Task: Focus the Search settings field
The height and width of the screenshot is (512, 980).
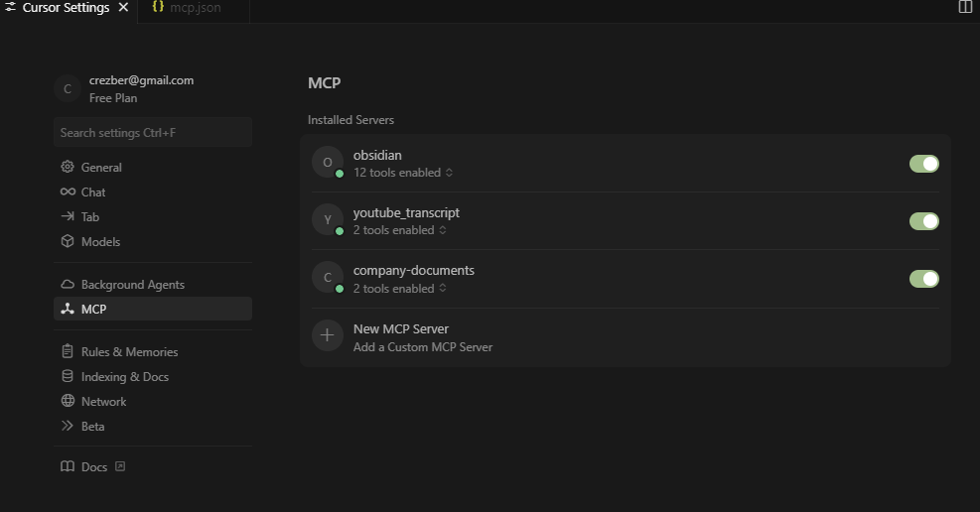Action: pos(153,132)
